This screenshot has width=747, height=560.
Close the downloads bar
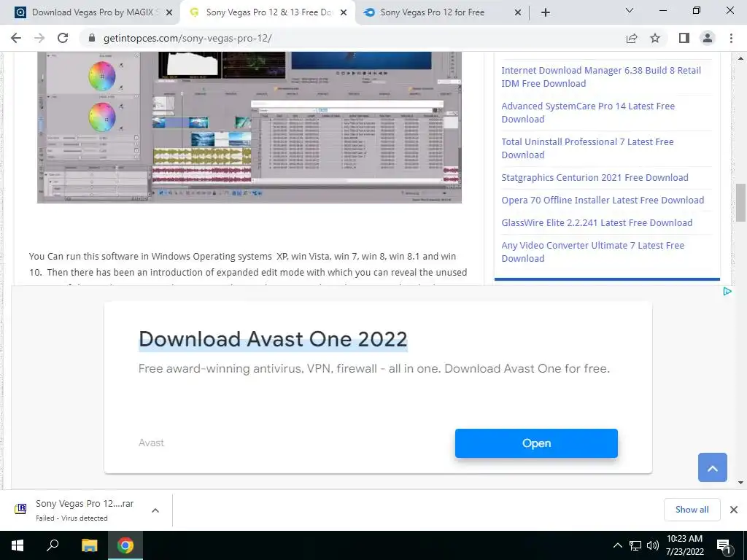click(734, 510)
